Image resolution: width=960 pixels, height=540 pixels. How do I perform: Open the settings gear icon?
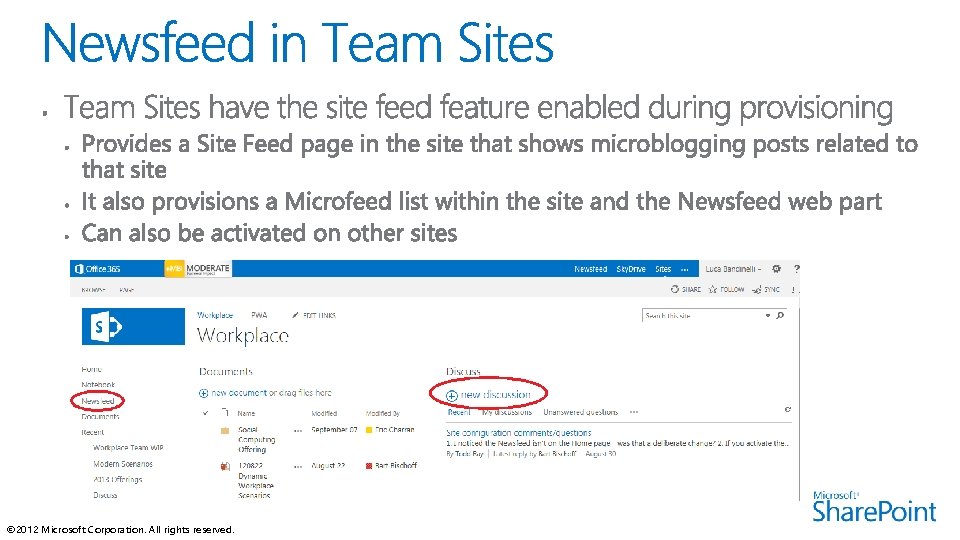click(776, 269)
